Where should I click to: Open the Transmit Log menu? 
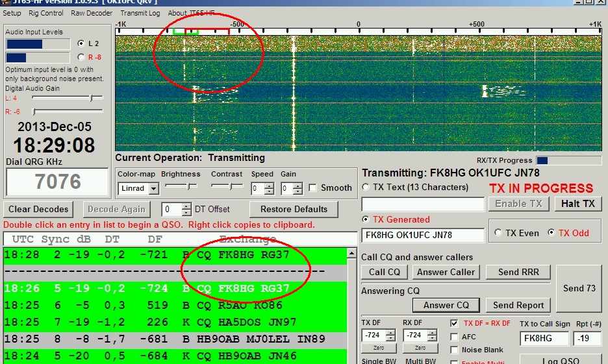tap(140, 13)
